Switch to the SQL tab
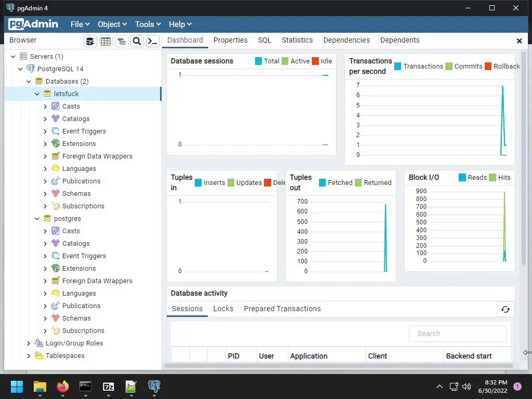The height and width of the screenshot is (399, 532). (264, 40)
